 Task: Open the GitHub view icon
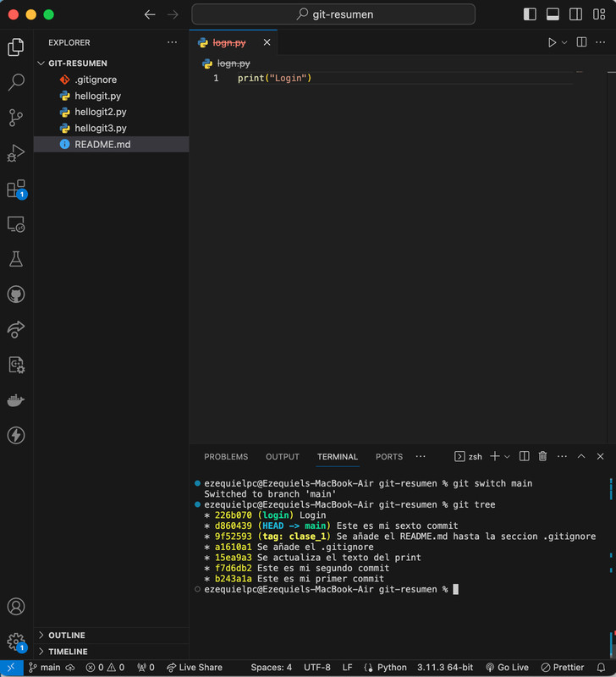click(16, 294)
